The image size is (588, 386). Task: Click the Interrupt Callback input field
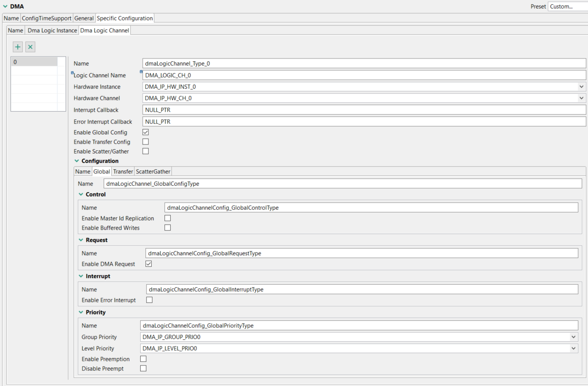click(x=364, y=110)
